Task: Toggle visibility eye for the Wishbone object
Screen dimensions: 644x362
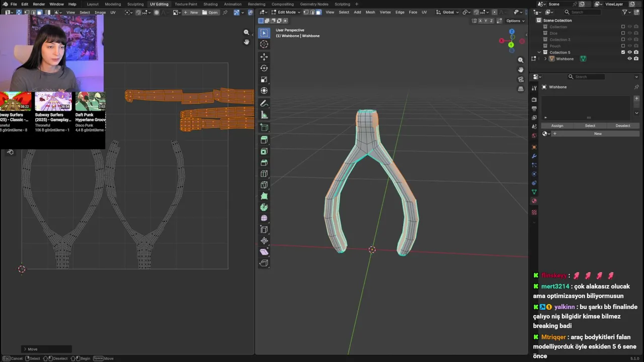Action: pos(629,59)
